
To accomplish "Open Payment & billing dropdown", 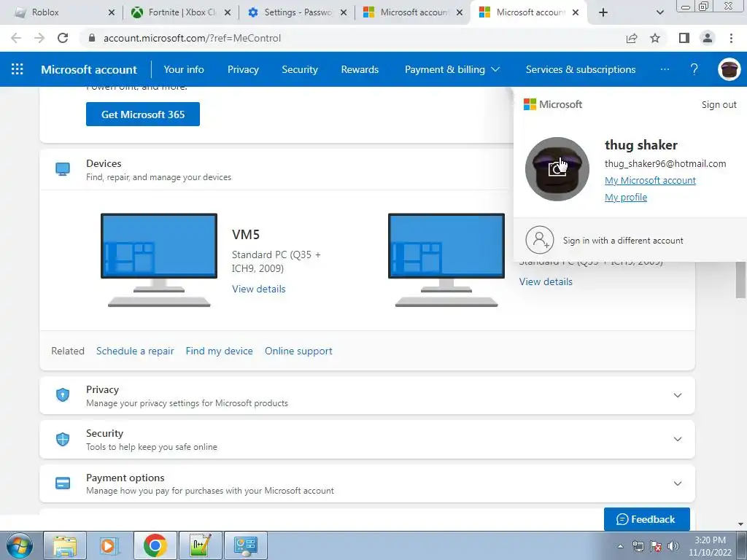I will pyautogui.click(x=452, y=69).
